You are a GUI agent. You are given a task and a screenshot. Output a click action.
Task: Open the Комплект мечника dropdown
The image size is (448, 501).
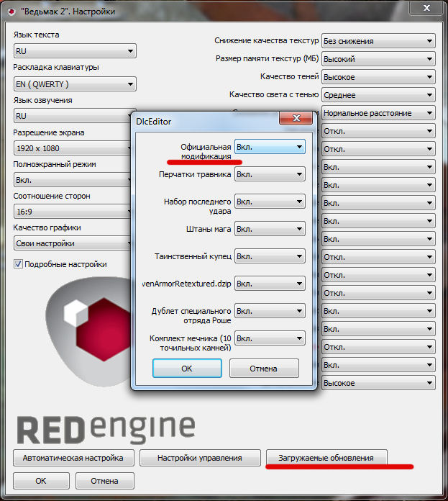click(x=270, y=338)
